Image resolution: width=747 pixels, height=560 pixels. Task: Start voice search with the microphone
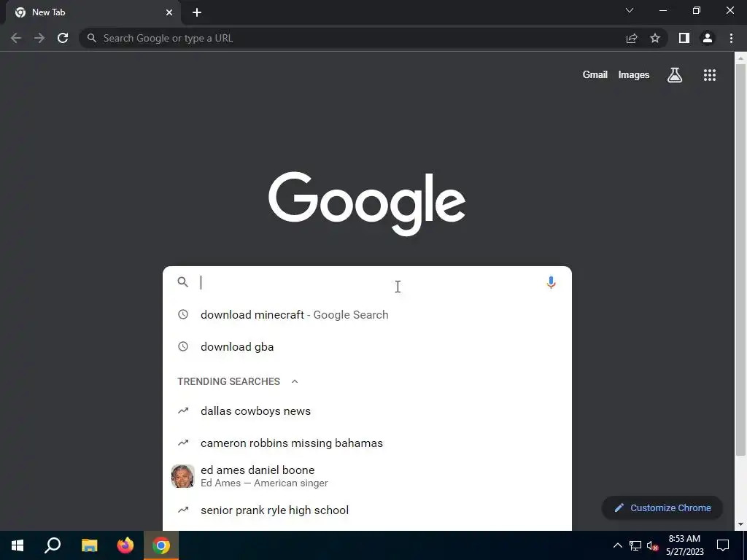[551, 282]
